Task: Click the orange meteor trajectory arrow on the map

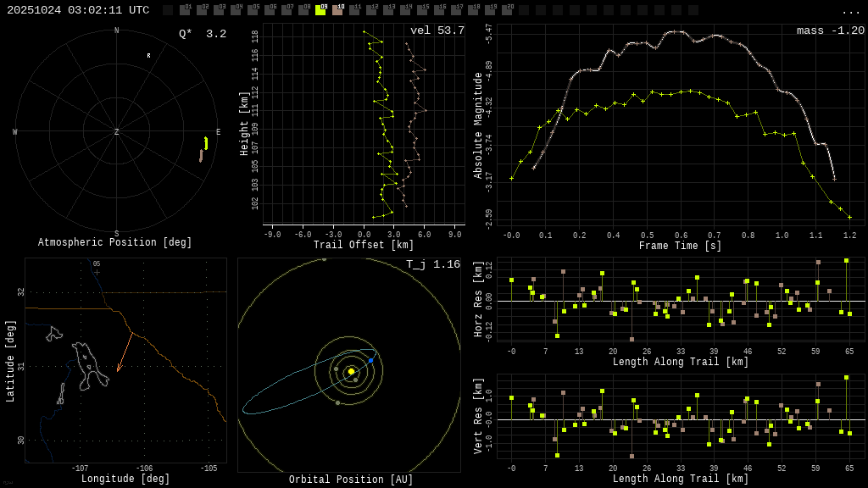Action: tap(125, 352)
